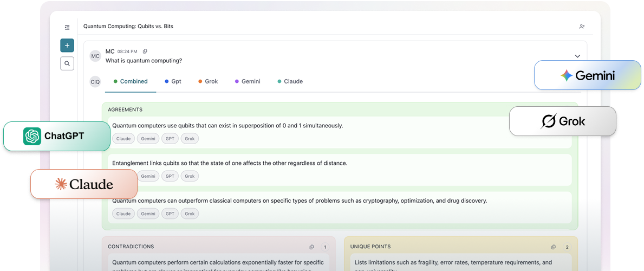Click the ChatGPT floating badge

tap(56, 136)
